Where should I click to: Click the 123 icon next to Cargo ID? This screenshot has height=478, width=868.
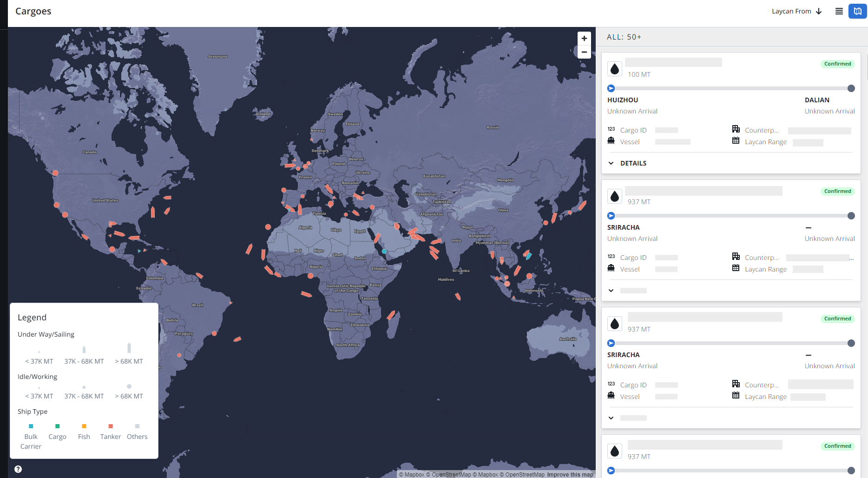click(x=611, y=129)
